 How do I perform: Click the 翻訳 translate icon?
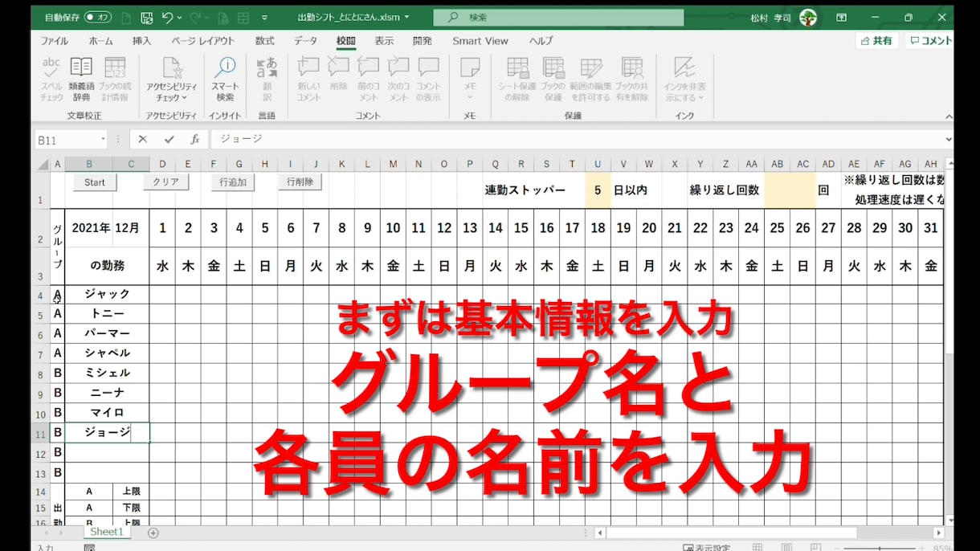pyautogui.click(x=267, y=79)
